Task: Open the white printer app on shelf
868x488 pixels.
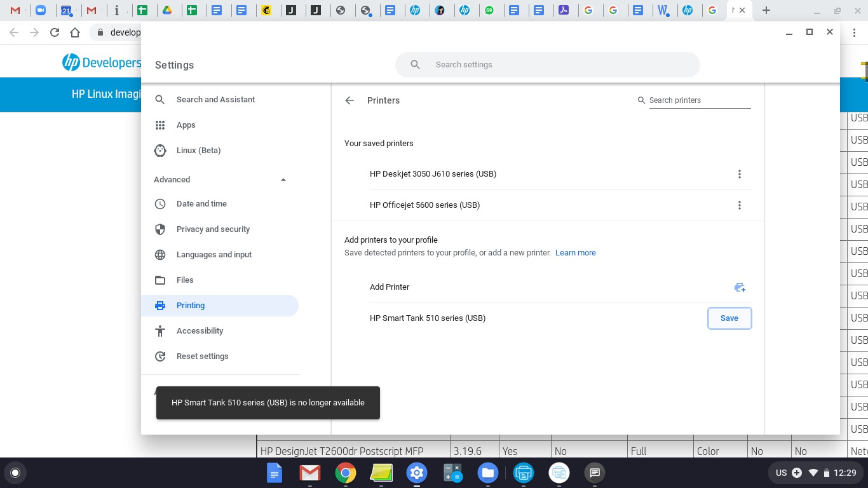Action: [559, 473]
